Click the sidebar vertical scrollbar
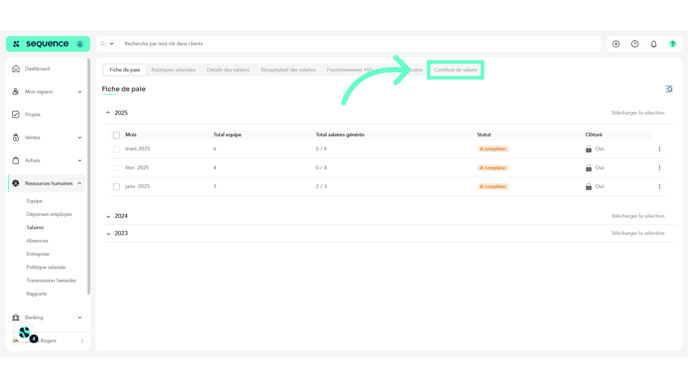688x387 pixels. [89, 176]
